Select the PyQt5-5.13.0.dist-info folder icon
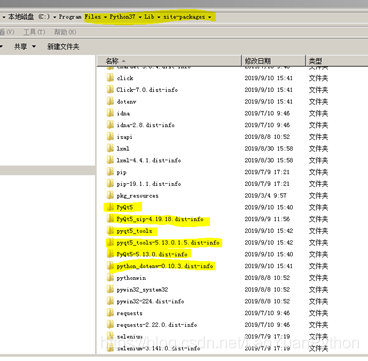The height and width of the screenshot is (361, 368). click(x=110, y=254)
